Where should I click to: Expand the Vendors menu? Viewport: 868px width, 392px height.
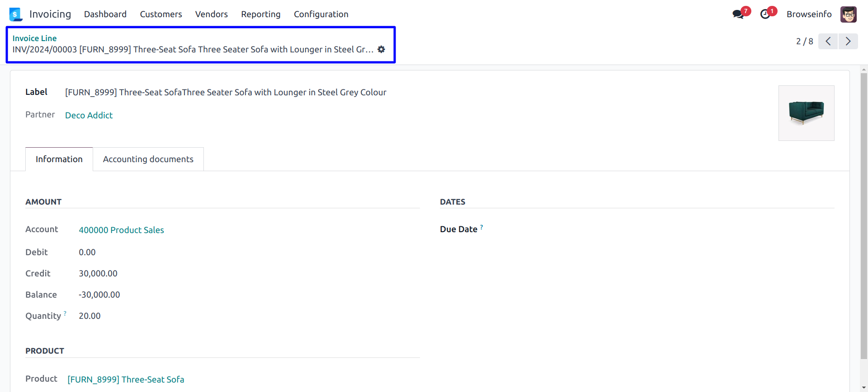pos(212,14)
